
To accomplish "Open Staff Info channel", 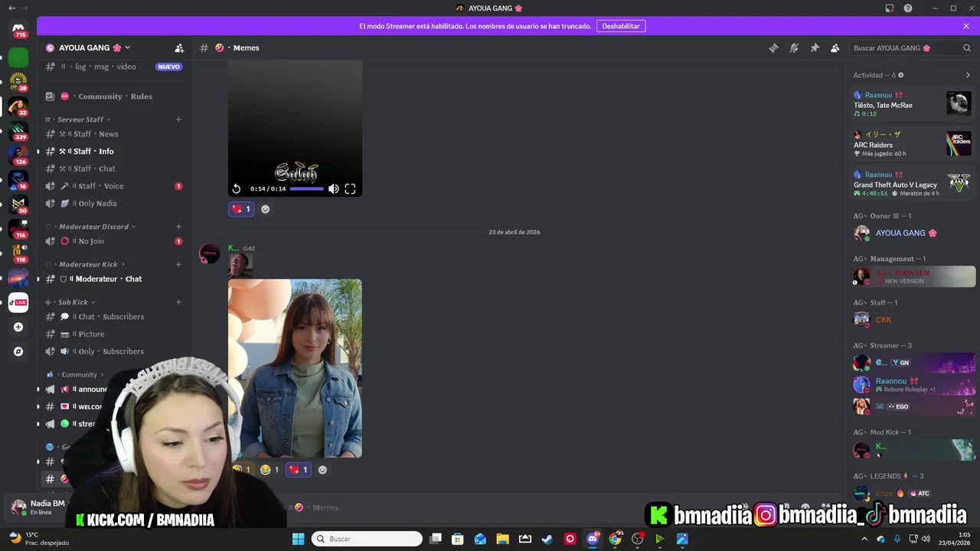I will 113,152.
